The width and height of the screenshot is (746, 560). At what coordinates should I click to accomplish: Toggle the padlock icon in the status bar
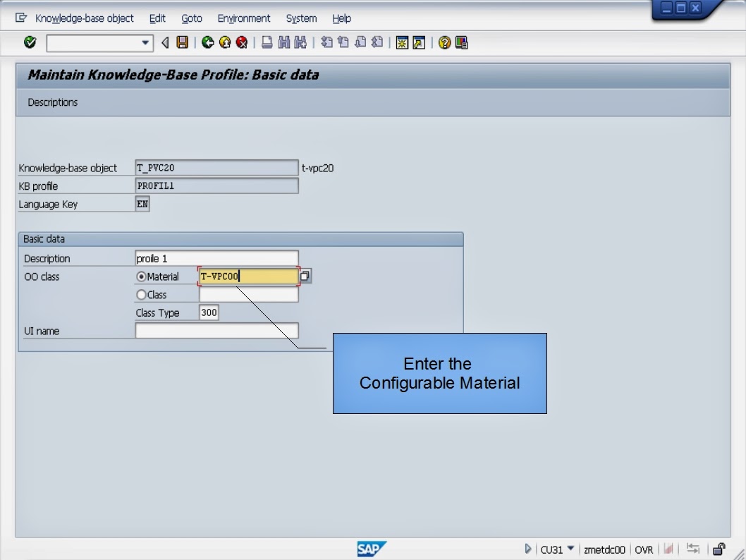click(x=719, y=549)
